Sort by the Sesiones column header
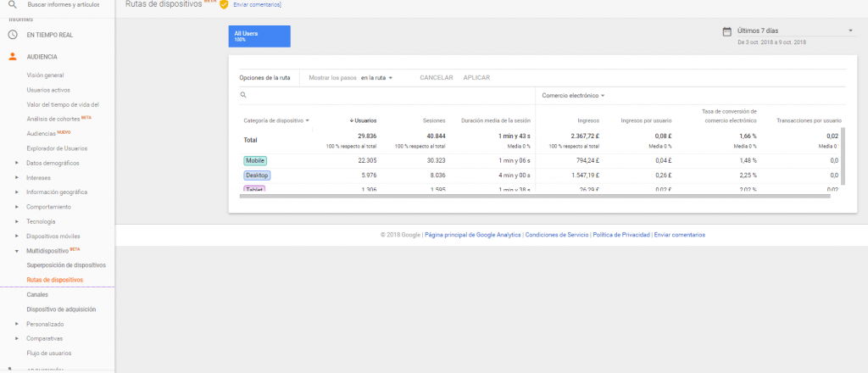The width and height of the screenshot is (868, 373). [x=434, y=120]
